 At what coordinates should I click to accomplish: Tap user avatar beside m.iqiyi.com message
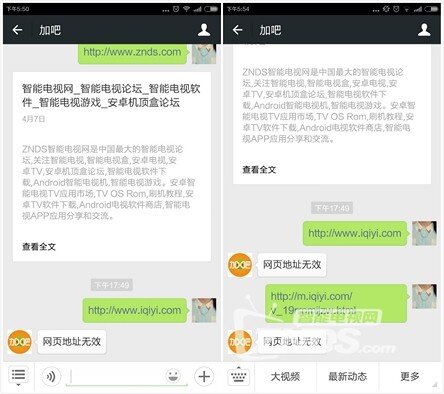pos(424,296)
